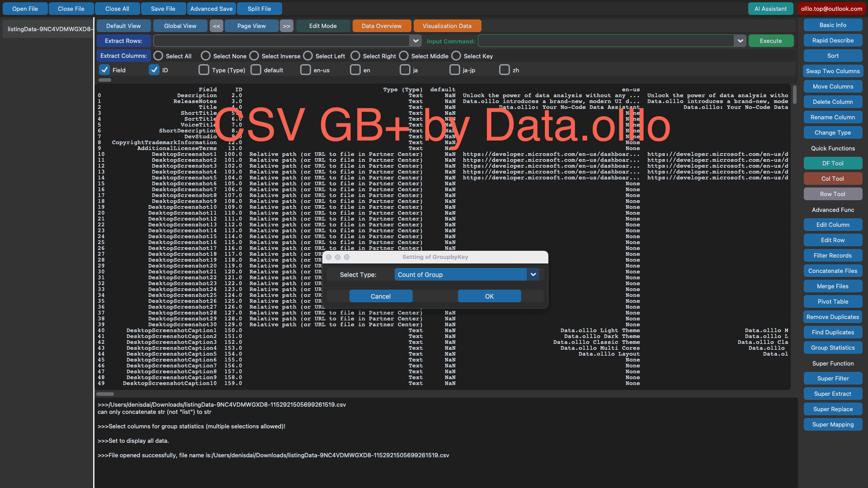The width and height of the screenshot is (868, 488).
Task: Select the DF Tool quick function
Action: point(832,163)
